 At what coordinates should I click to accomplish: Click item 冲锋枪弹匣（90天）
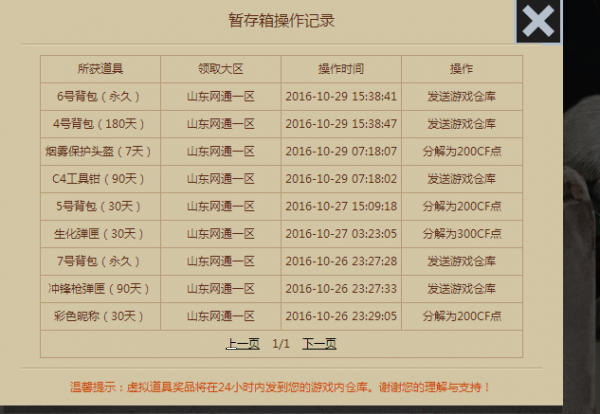[99, 289]
